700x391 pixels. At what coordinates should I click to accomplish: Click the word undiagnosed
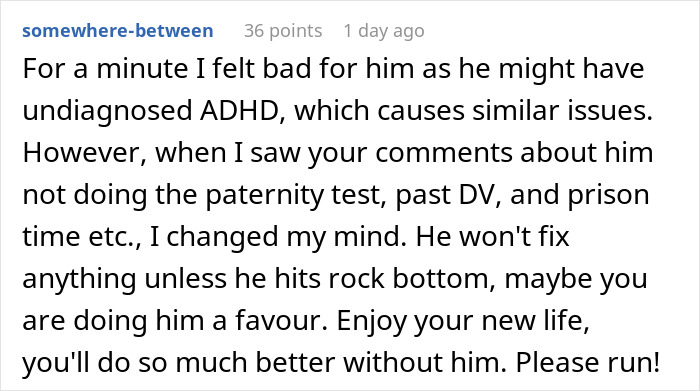tap(107, 112)
